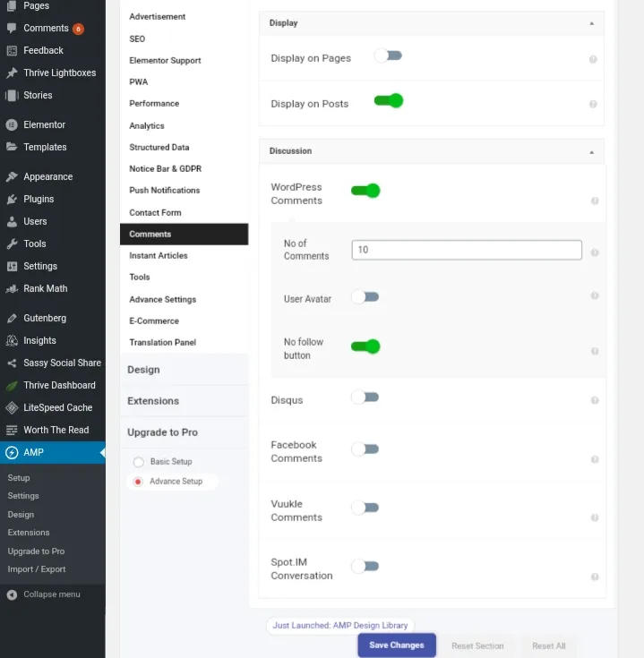Image resolution: width=644 pixels, height=658 pixels.
Task: Enable the Vuukle Comments toggle
Action: [x=365, y=508]
